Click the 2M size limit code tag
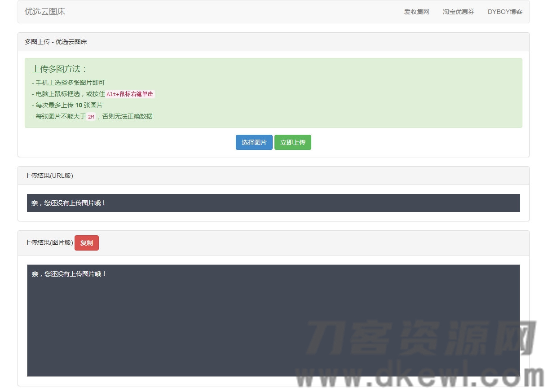This screenshot has height=392, width=548. [x=91, y=117]
